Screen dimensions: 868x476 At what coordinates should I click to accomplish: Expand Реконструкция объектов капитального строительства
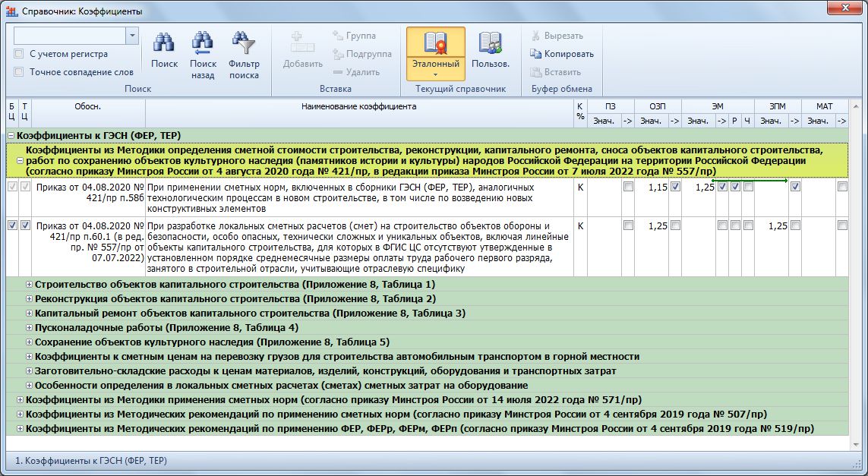click(30, 299)
